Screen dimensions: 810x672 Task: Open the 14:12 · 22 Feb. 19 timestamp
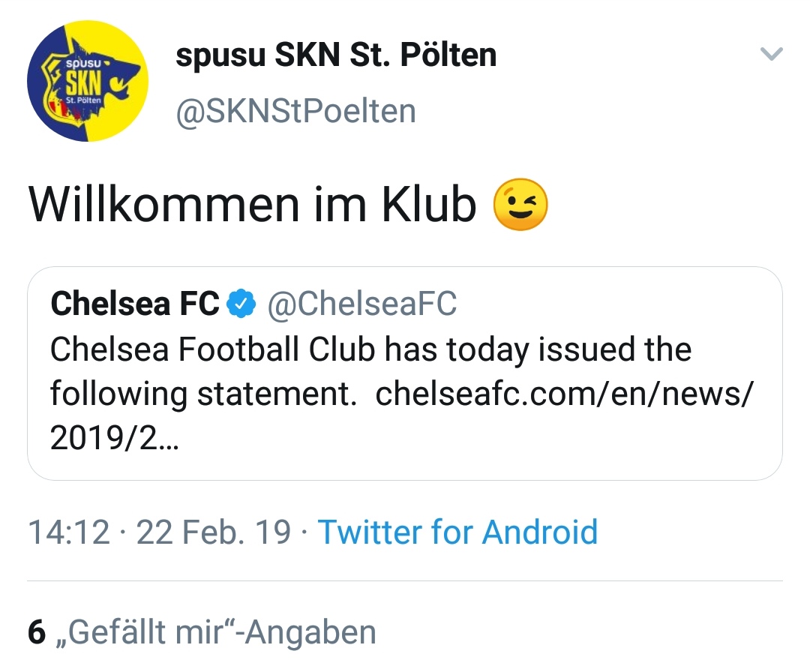pyautogui.click(x=160, y=532)
